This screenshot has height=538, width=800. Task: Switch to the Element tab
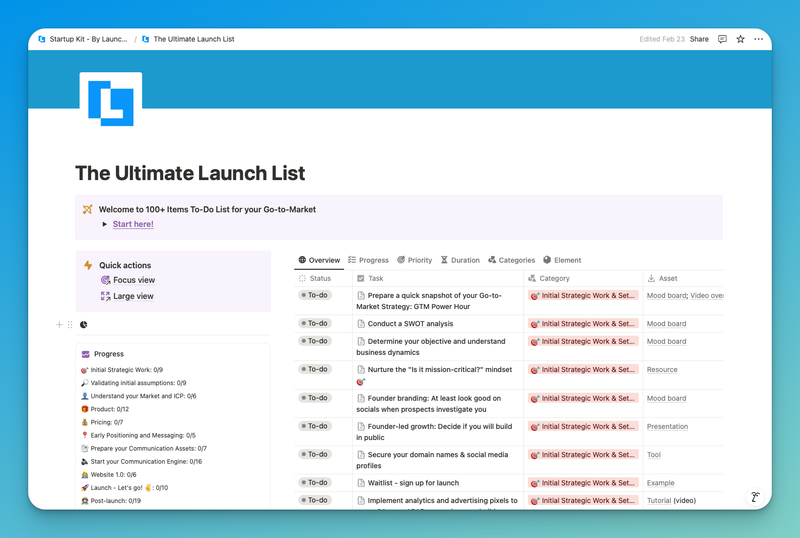pos(562,260)
